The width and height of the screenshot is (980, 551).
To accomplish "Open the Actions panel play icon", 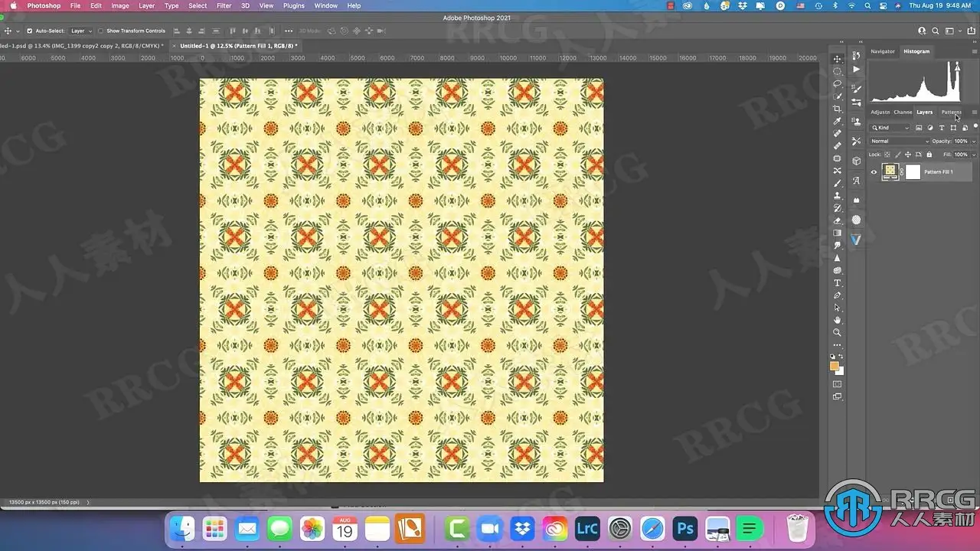I will click(856, 70).
